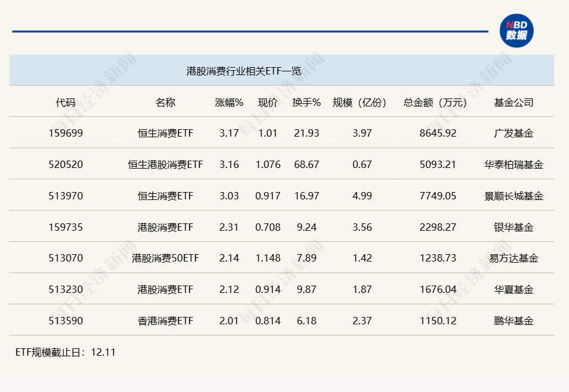Click the total amount 7749.05
569x392 pixels.
point(438,196)
